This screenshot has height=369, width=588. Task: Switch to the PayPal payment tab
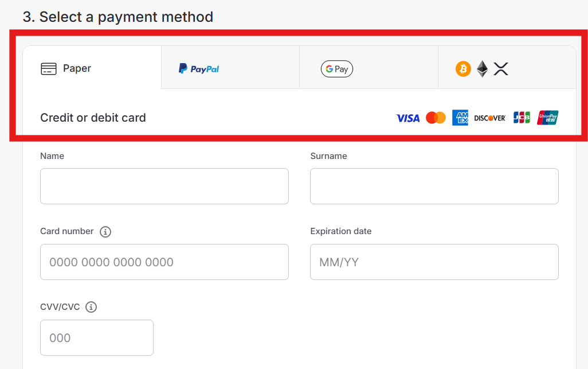click(230, 68)
